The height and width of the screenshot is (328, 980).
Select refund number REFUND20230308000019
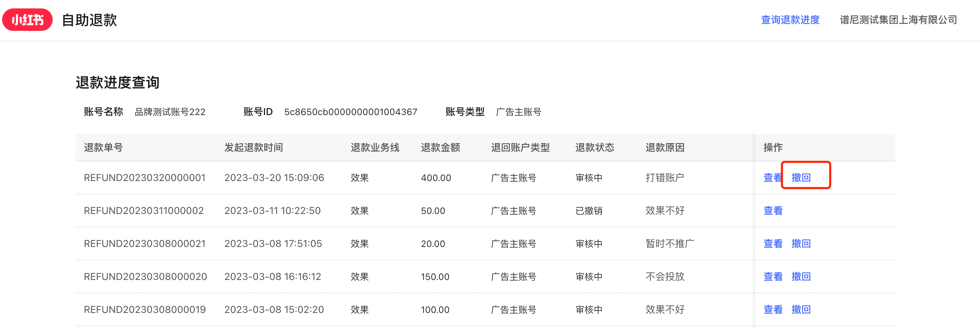pos(145,310)
